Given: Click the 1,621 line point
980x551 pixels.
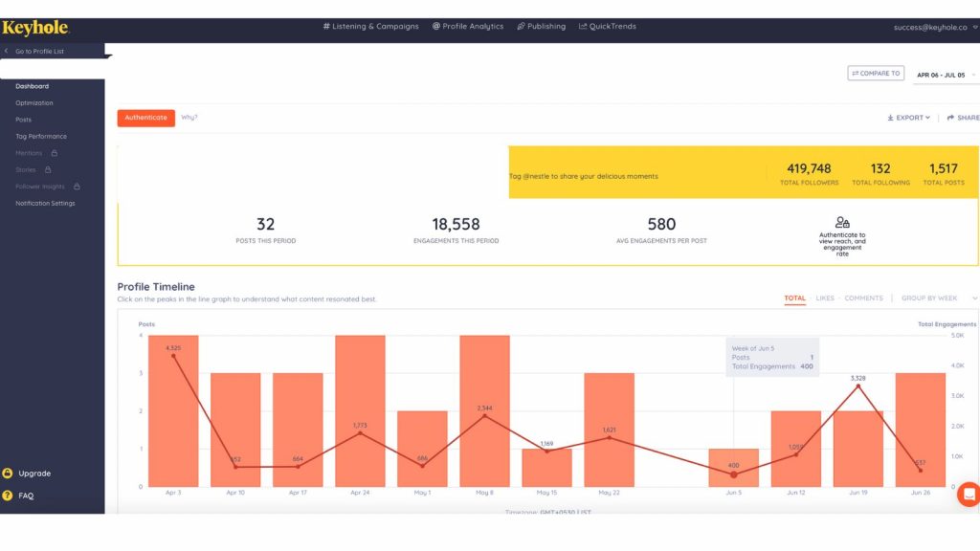Looking at the screenshot, I should [610, 438].
